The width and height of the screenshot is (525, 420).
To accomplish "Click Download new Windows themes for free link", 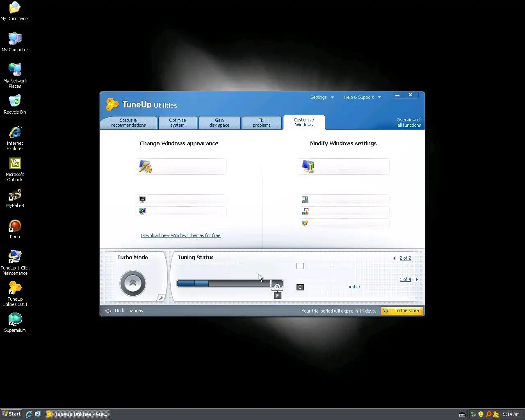I will 180,235.
